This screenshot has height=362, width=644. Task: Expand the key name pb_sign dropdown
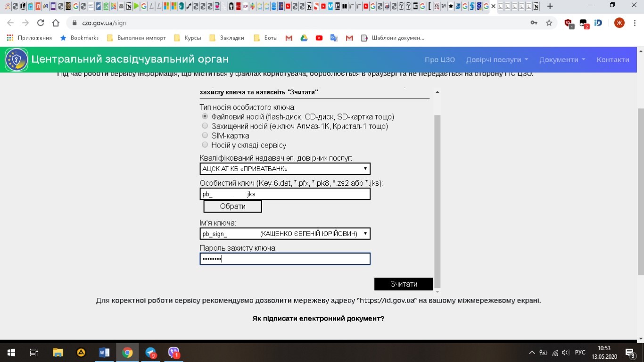coord(285,234)
